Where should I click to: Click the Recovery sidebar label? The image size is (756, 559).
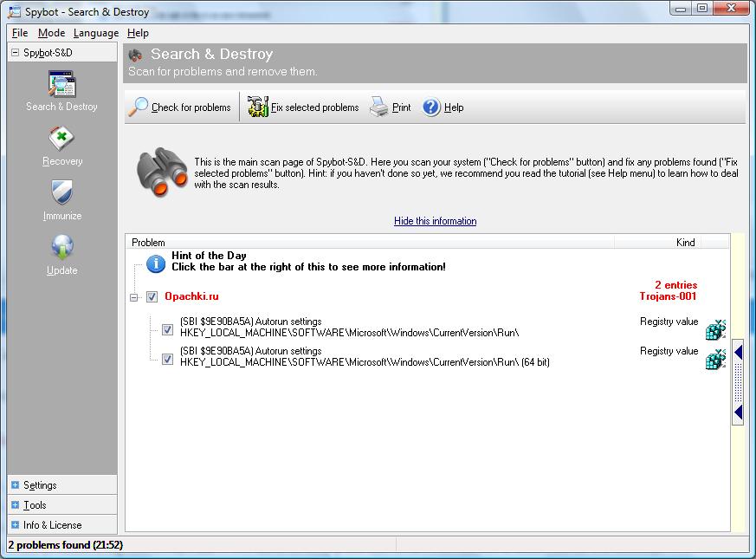(62, 161)
